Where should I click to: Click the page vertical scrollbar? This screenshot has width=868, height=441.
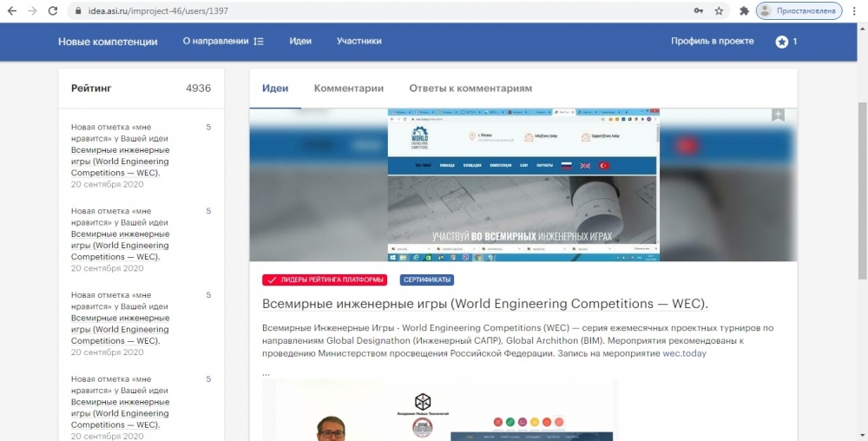[862, 191]
